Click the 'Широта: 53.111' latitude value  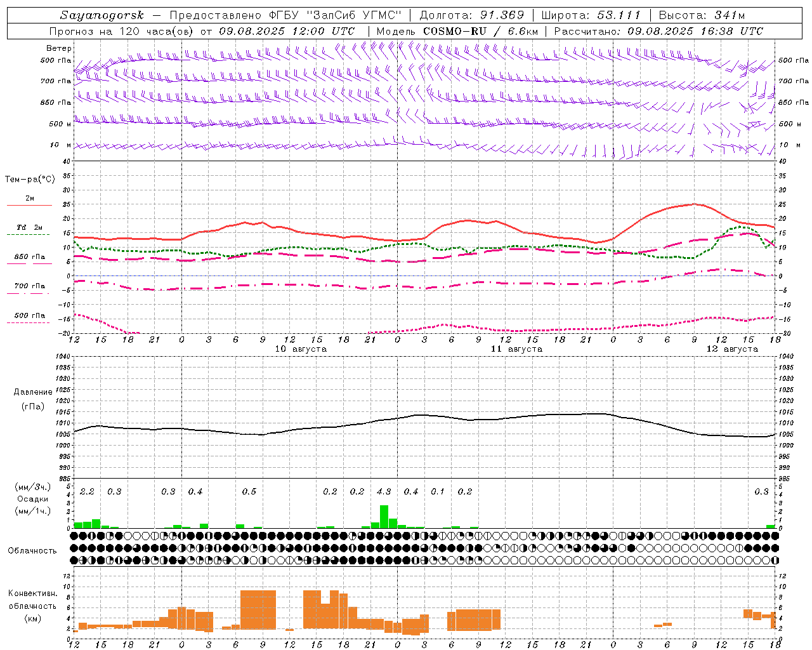591,15
